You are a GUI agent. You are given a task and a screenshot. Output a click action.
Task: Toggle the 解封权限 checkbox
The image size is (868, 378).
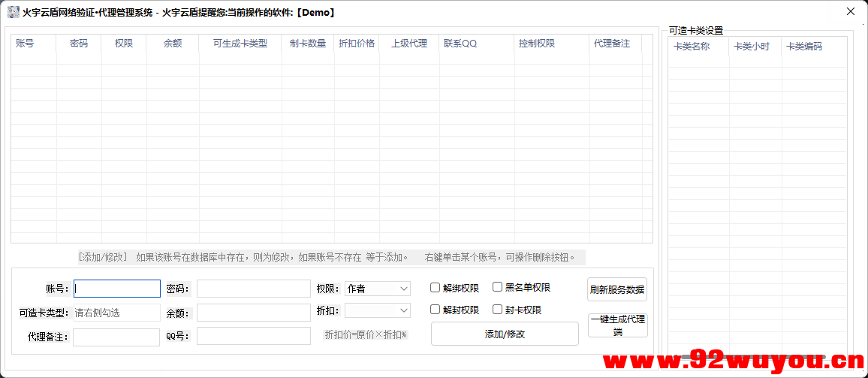pyautogui.click(x=436, y=310)
